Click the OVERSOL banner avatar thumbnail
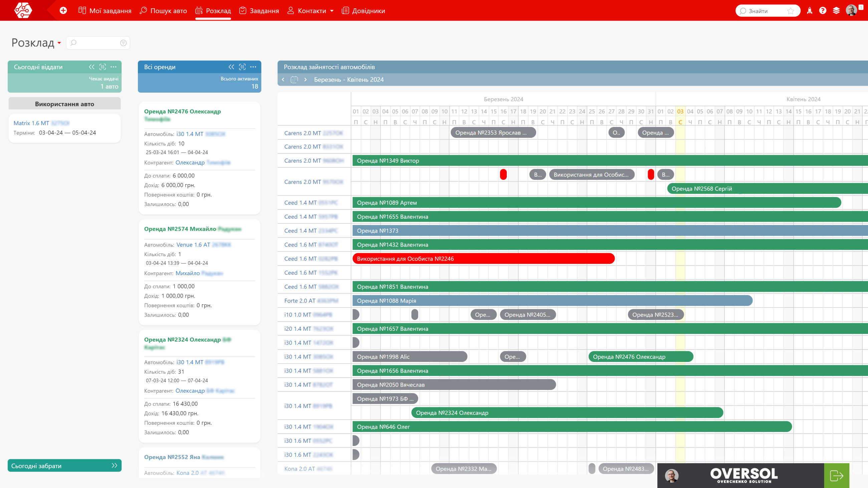The height and width of the screenshot is (488, 868). coord(672,476)
